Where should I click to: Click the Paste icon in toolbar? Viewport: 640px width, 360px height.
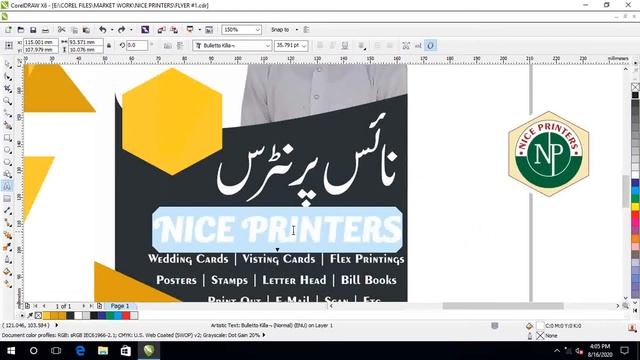click(x=86, y=30)
